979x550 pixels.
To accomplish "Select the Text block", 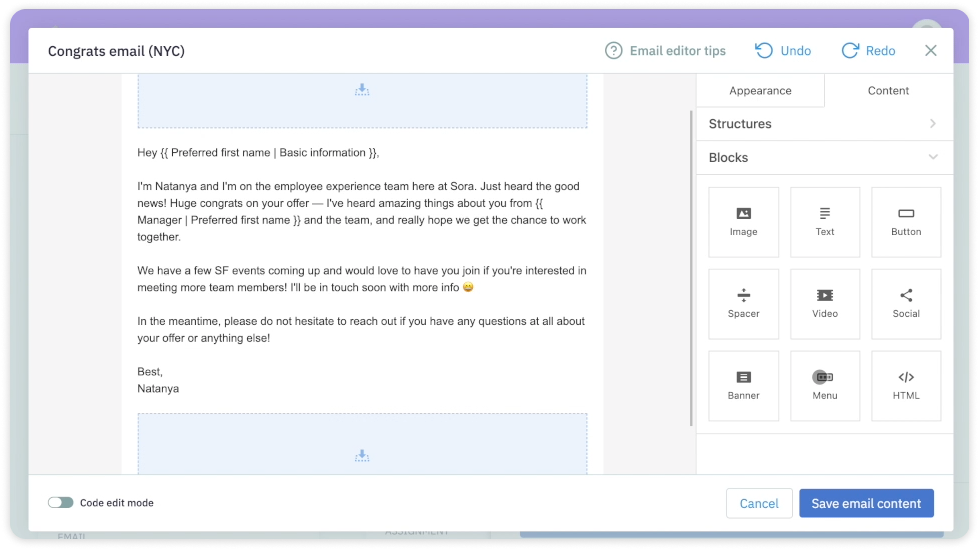I will click(825, 222).
